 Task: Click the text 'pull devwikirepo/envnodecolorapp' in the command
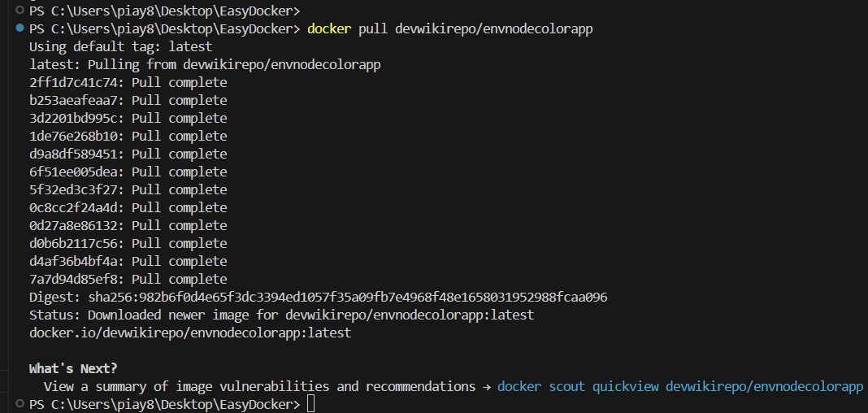tap(475, 28)
